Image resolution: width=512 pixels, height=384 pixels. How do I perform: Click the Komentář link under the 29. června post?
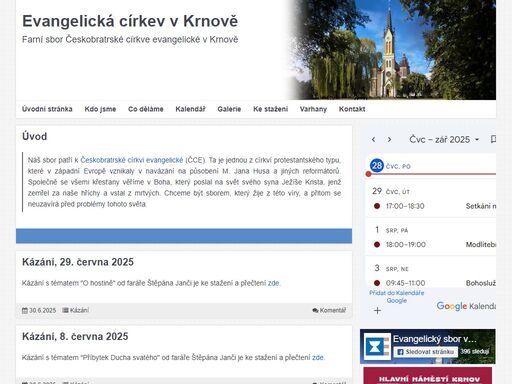[333, 310]
